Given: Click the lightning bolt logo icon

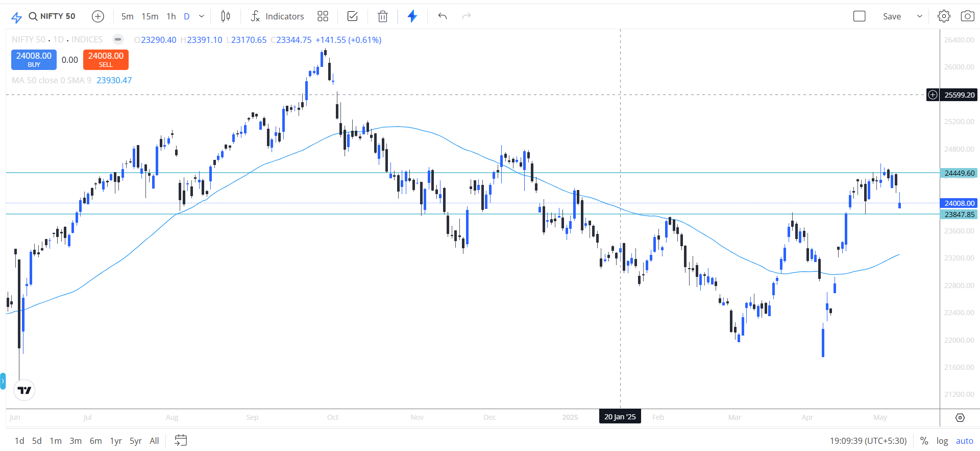Looking at the screenshot, I should pyautogui.click(x=16, y=17).
